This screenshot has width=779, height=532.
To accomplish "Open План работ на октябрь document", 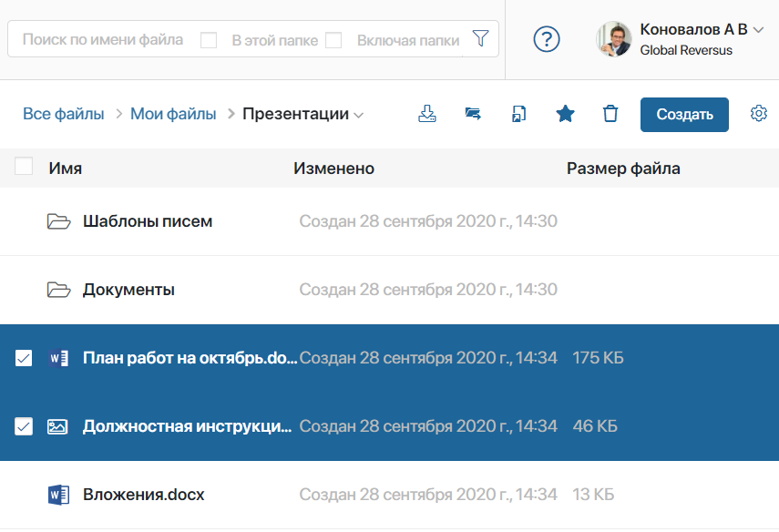I will pyautogui.click(x=190, y=358).
